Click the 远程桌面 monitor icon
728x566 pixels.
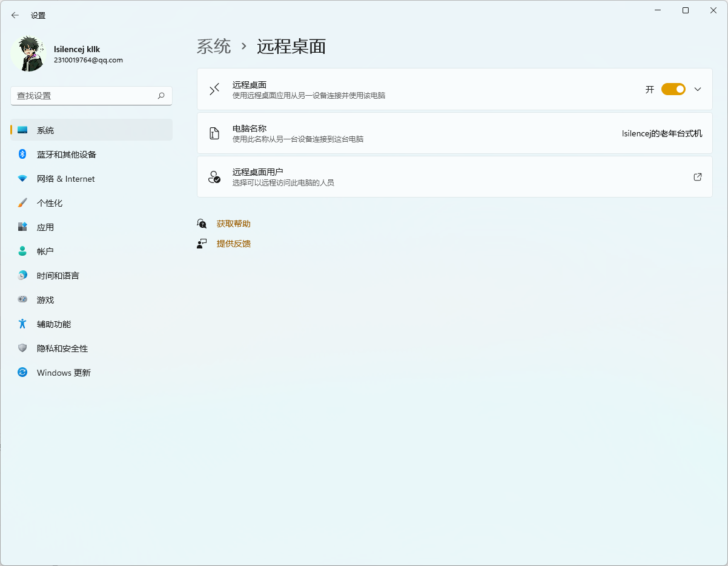[x=214, y=88]
